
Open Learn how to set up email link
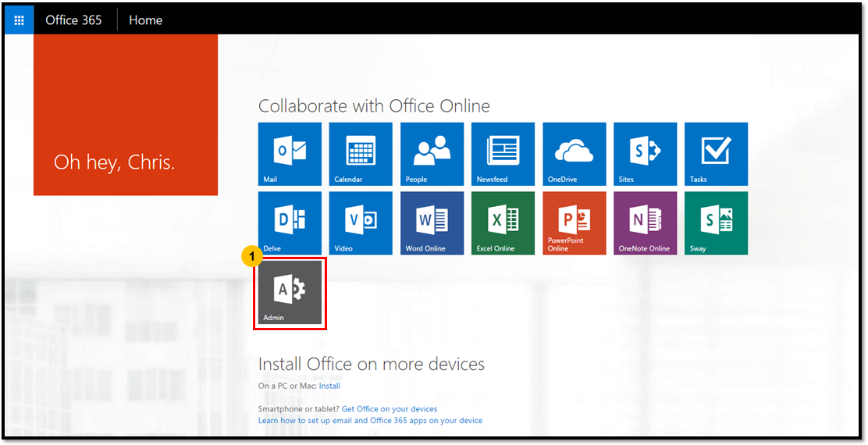click(x=370, y=421)
